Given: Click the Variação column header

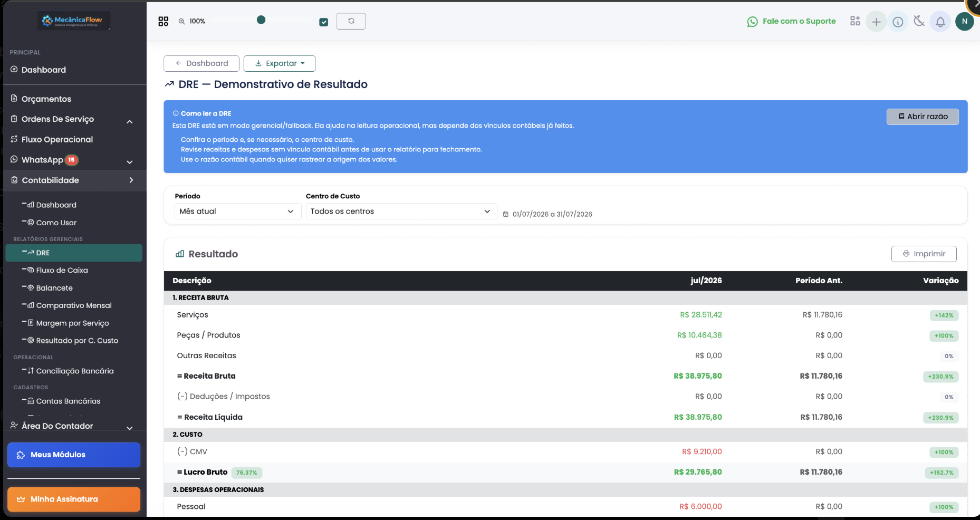Looking at the screenshot, I should click(x=940, y=281).
